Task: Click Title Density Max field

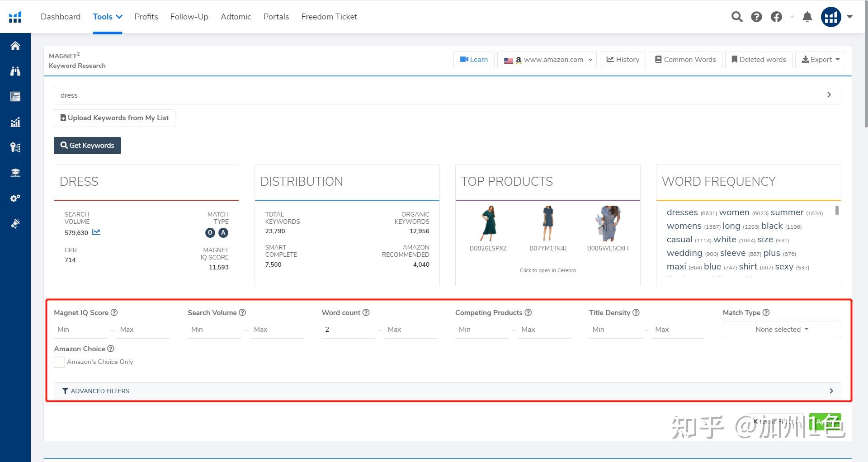Action: point(678,330)
